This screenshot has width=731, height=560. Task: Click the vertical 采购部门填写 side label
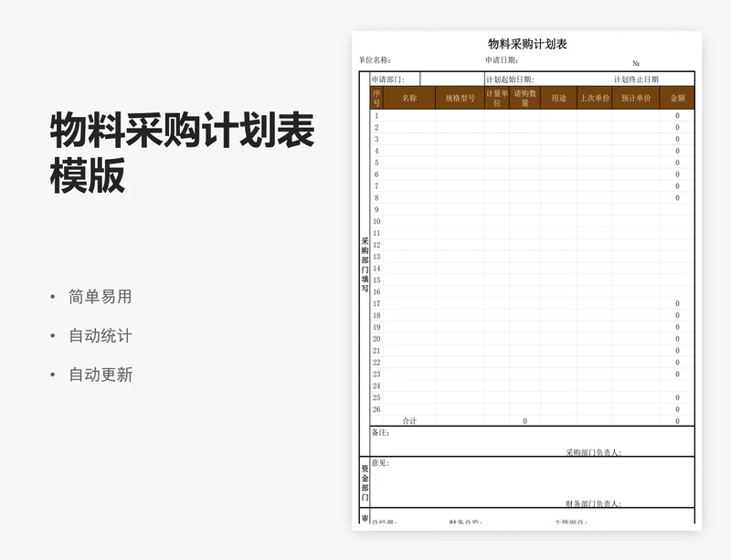click(x=365, y=265)
